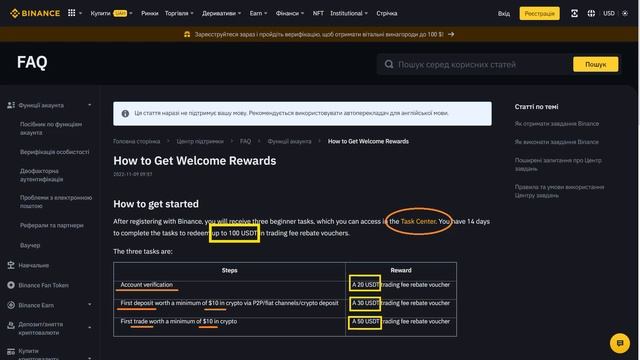This screenshot has height=360, width=640.
Task: Toggle the light/dark theme icon
Action: pos(625,13)
